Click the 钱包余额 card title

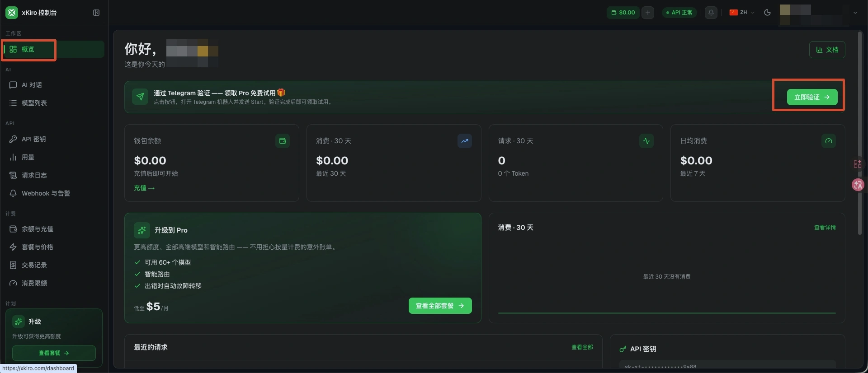tap(147, 141)
